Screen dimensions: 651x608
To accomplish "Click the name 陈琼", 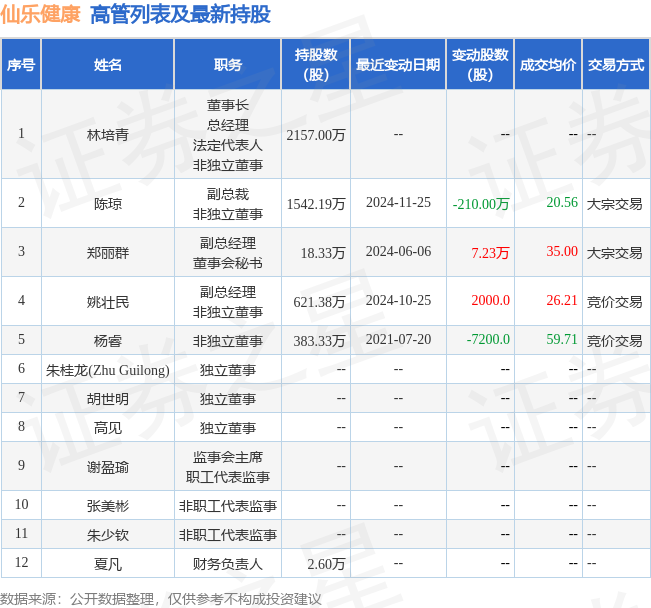I will (108, 203).
